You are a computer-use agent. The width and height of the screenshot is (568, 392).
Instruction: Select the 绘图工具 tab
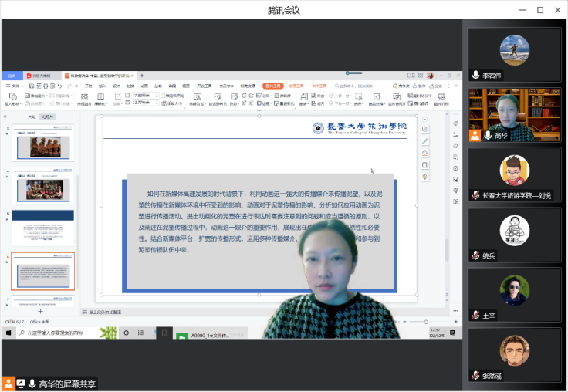tap(296, 86)
